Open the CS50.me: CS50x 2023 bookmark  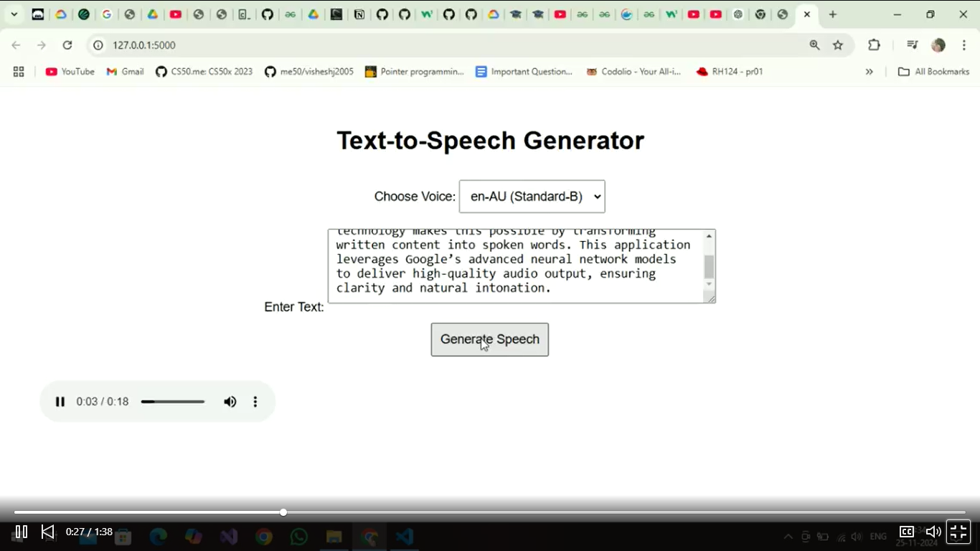click(204, 72)
